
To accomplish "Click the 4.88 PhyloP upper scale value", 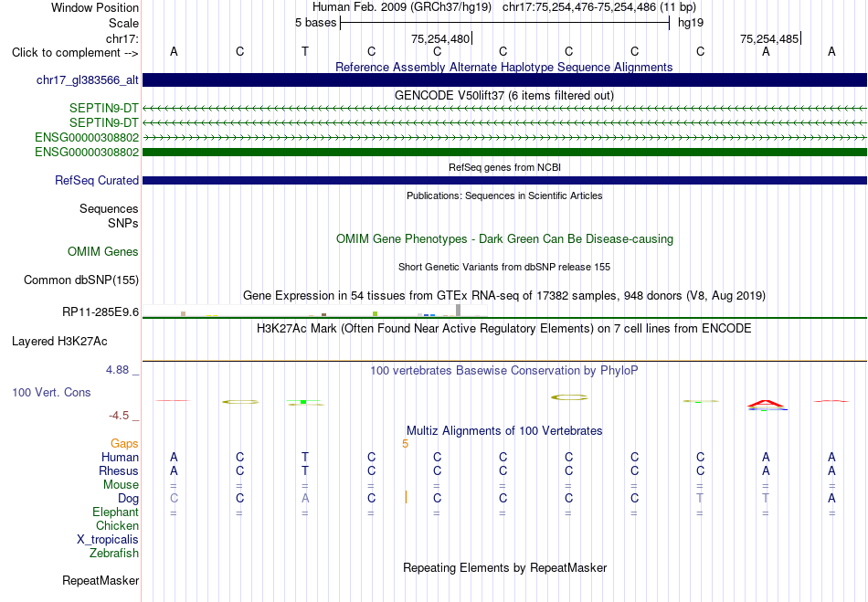I will point(117,370).
